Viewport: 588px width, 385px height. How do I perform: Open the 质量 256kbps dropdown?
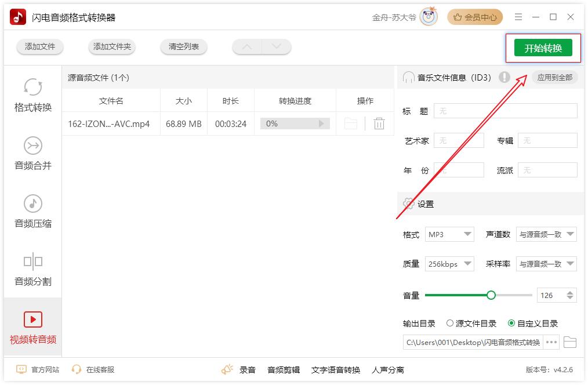point(449,264)
